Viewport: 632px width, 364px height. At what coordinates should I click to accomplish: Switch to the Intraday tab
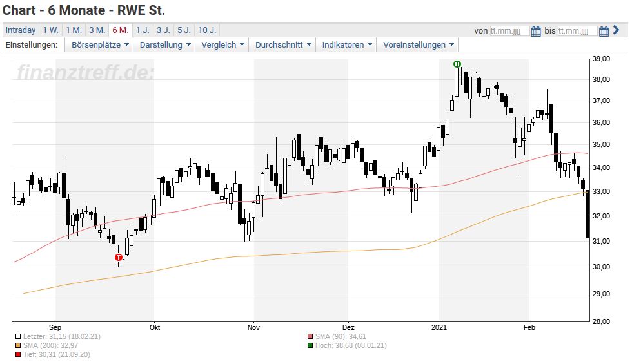point(21,30)
